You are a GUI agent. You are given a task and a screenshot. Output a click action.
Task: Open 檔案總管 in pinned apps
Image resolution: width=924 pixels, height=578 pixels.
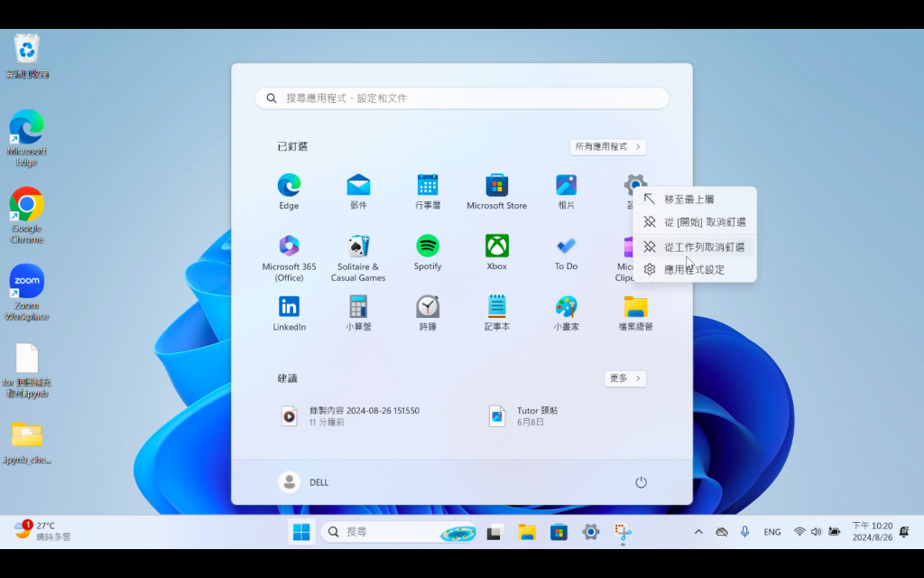pyautogui.click(x=635, y=313)
